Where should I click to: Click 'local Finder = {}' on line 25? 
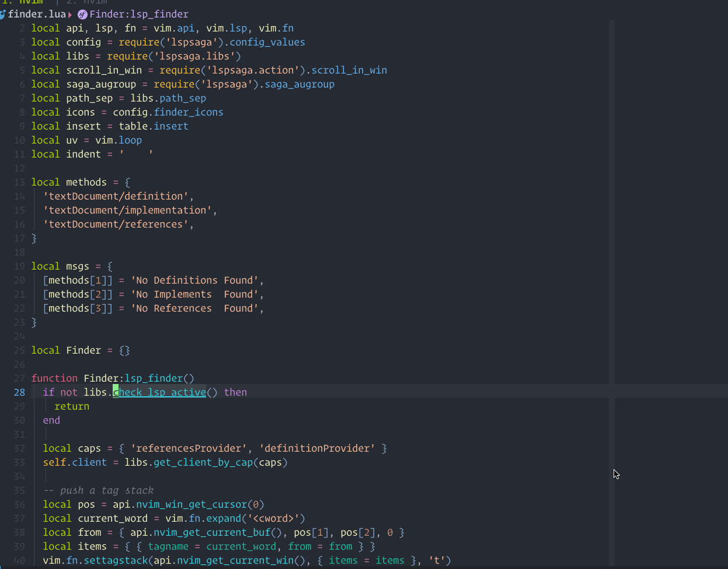point(81,350)
